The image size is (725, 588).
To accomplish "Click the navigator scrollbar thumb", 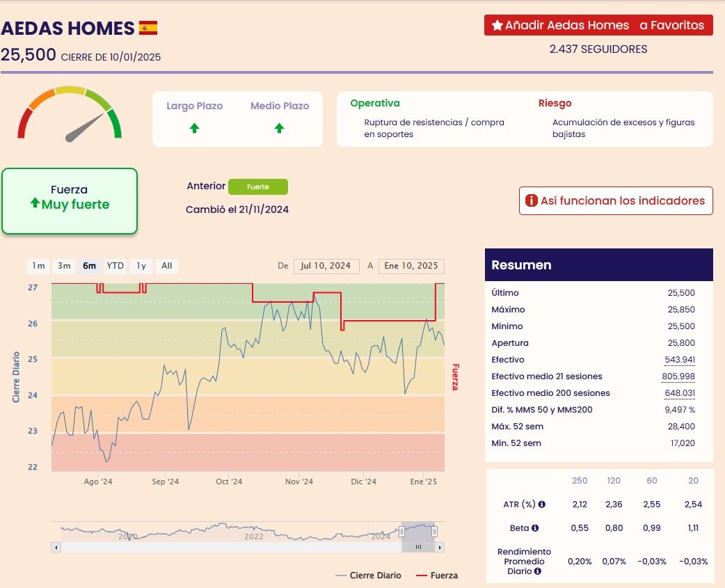I will [x=418, y=548].
